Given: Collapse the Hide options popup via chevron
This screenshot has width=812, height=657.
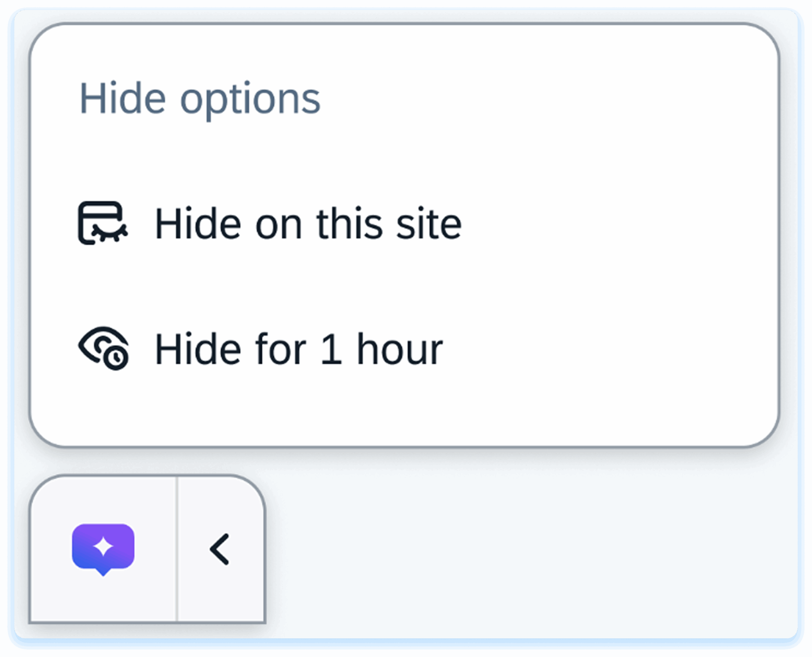Looking at the screenshot, I should [x=220, y=549].
